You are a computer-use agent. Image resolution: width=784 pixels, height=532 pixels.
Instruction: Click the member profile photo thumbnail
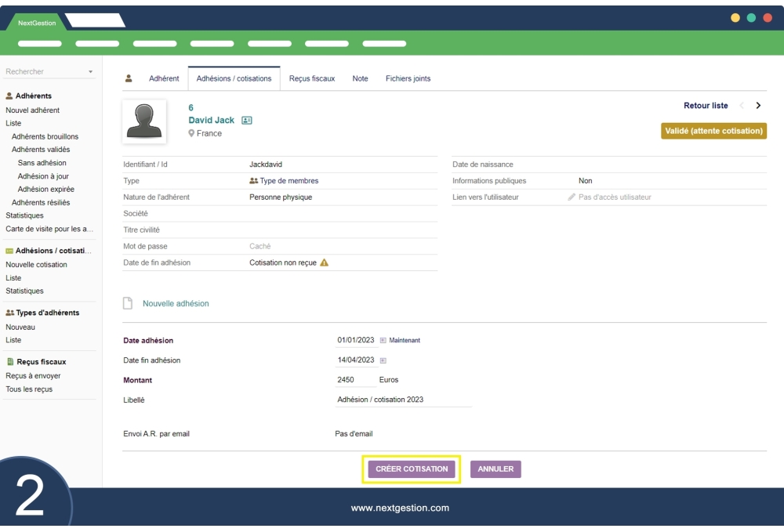(144, 121)
